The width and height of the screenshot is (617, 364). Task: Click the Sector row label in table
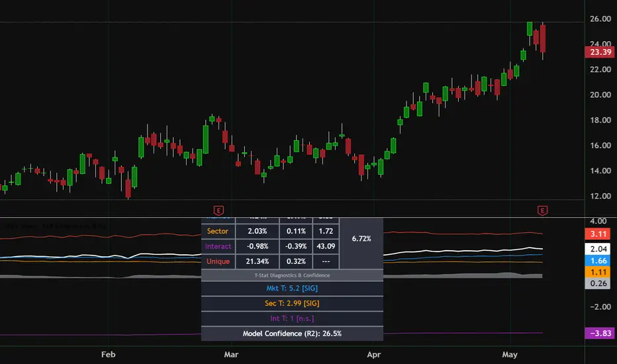click(218, 231)
